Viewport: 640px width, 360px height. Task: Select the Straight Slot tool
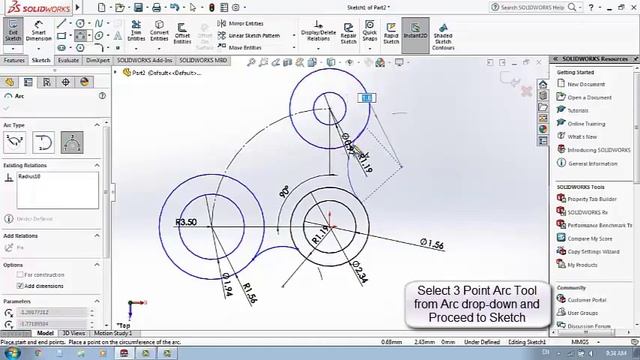pos(62,48)
